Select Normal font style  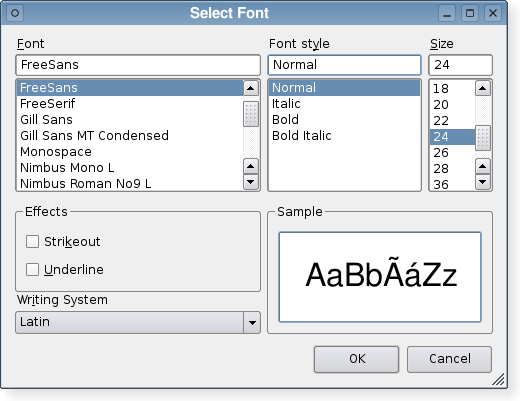pos(345,88)
